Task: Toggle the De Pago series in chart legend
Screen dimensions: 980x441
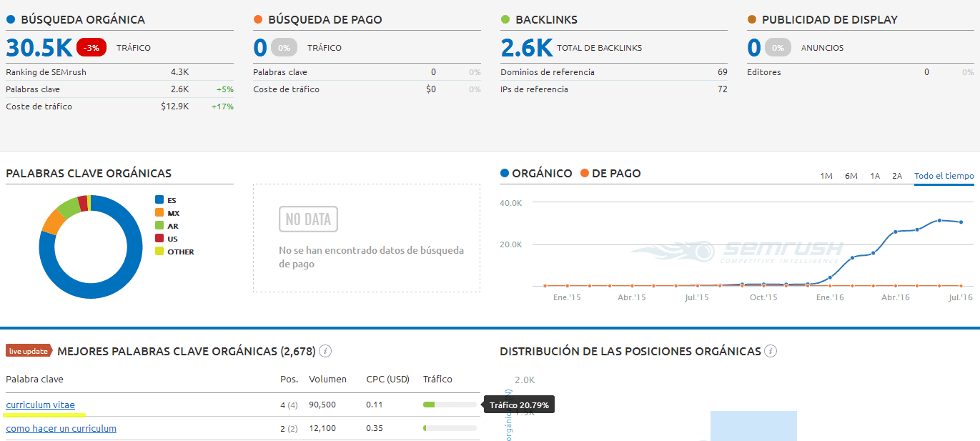Action: (610, 173)
